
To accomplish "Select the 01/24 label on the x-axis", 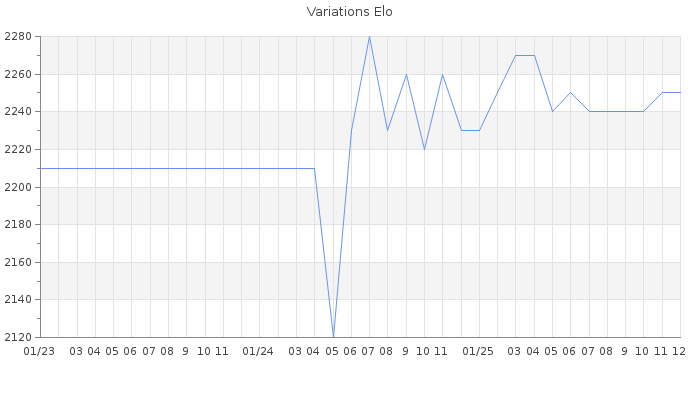I will click(258, 351).
